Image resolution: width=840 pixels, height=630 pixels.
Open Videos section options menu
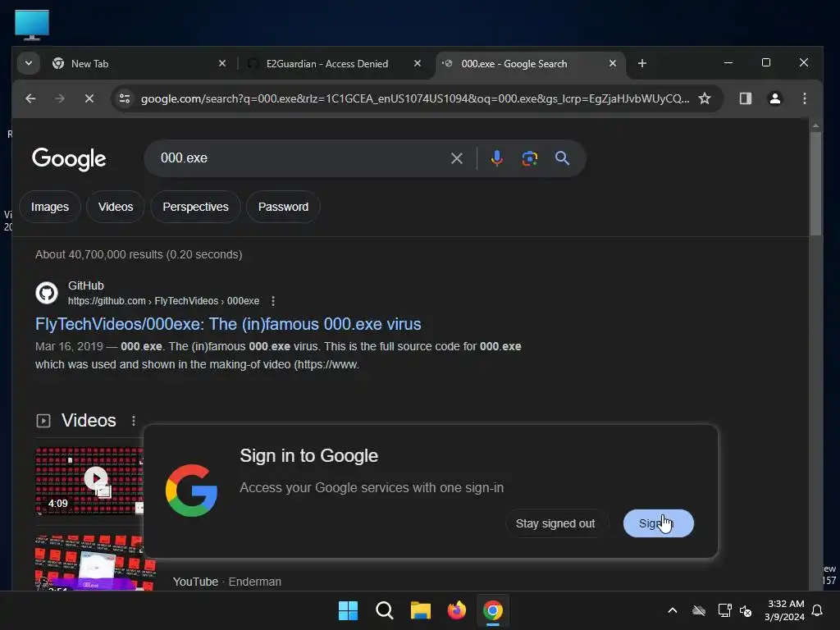point(134,421)
